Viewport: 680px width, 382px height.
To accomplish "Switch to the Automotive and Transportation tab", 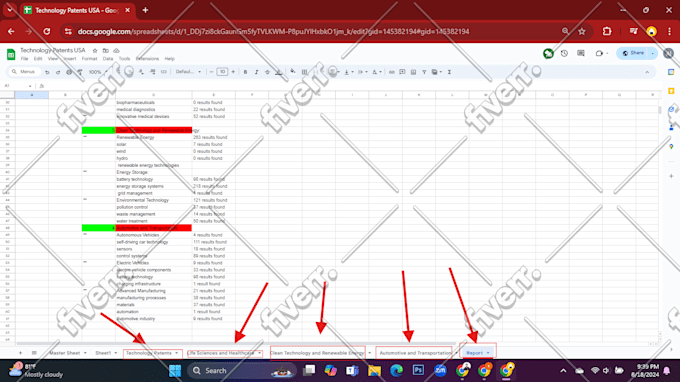I will tap(415, 353).
